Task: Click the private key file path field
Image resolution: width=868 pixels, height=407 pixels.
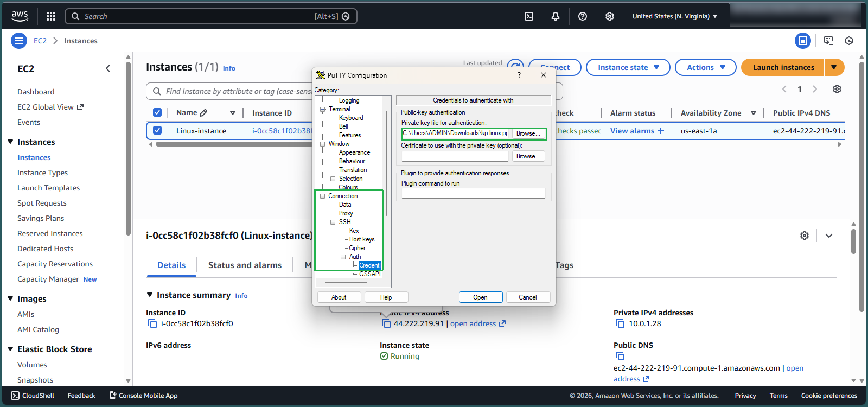Action: tap(455, 133)
